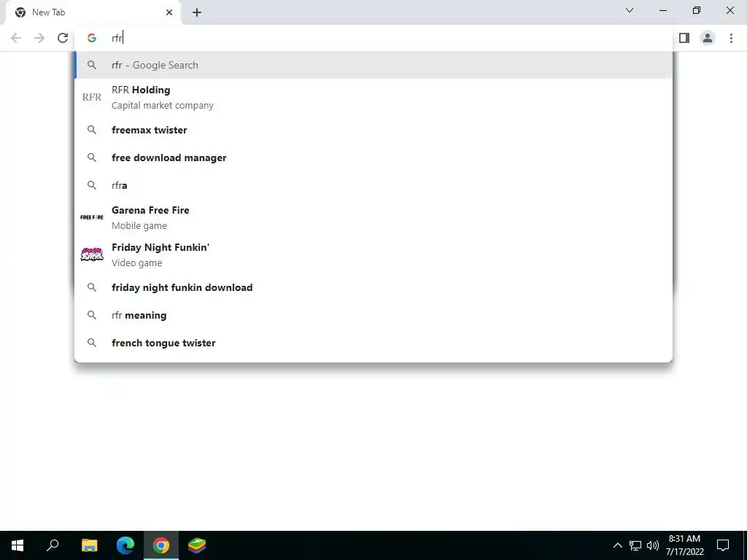Select the New Tab tab

pyautogui.click(x=93, y=12)
